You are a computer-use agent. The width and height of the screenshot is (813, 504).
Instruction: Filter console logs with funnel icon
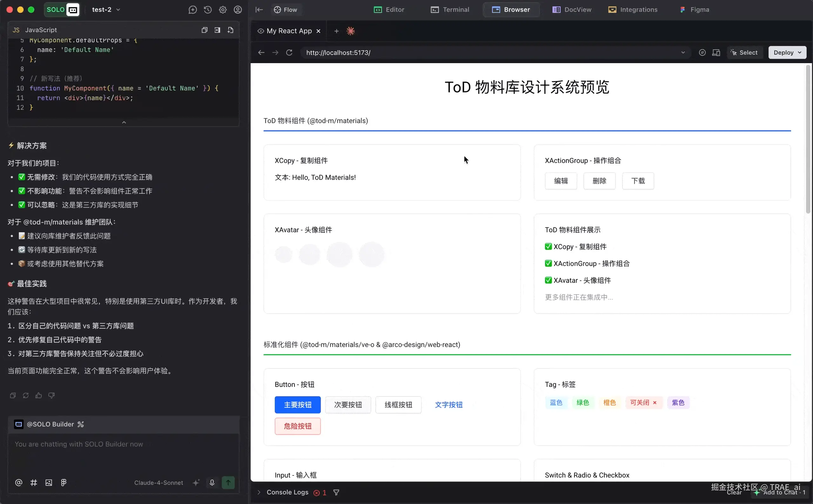click(x=336, y=492)
